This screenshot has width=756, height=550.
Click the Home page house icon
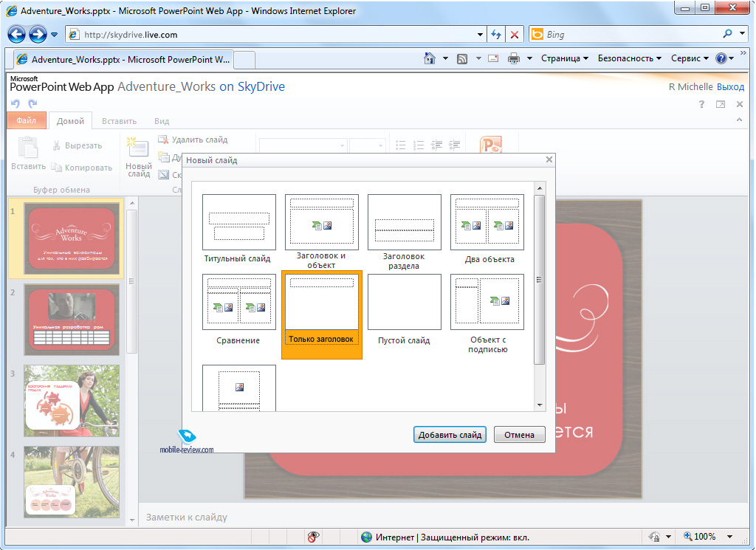[x=429, y=58]
